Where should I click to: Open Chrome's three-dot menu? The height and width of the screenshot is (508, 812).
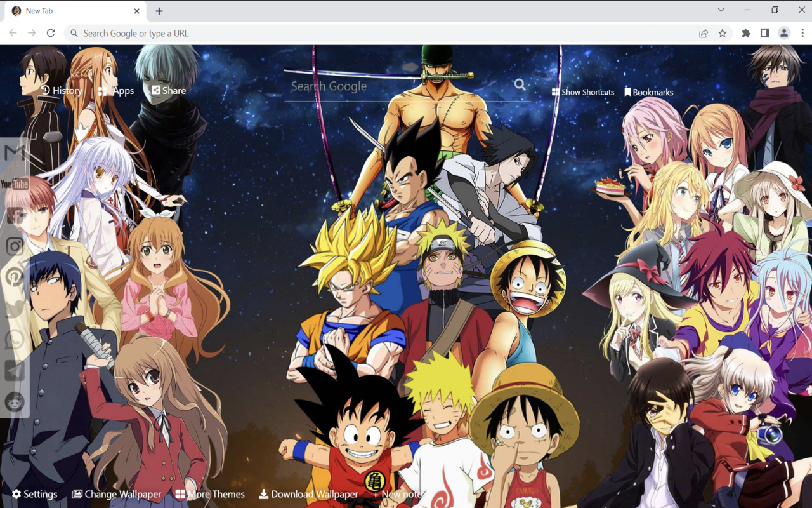pyautogui.click(x=802, y=34)
